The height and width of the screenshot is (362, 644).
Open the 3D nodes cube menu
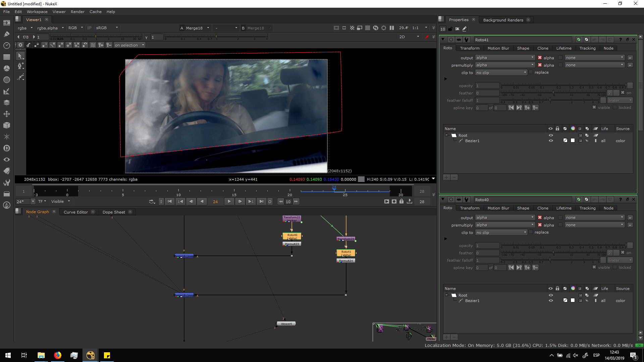(6, 125)
